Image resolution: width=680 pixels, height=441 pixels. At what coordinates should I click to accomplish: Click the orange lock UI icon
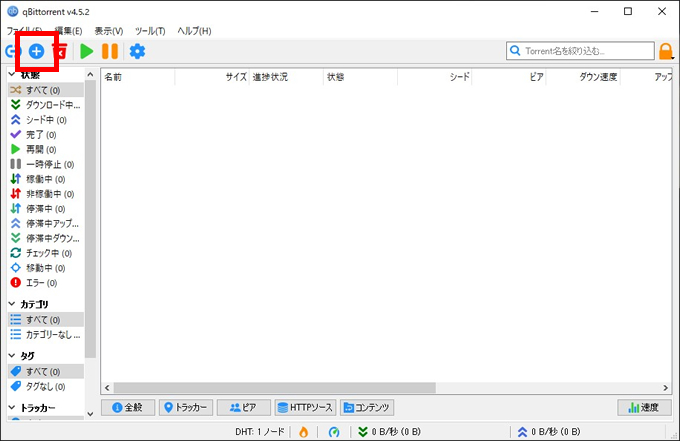[666, 51]
